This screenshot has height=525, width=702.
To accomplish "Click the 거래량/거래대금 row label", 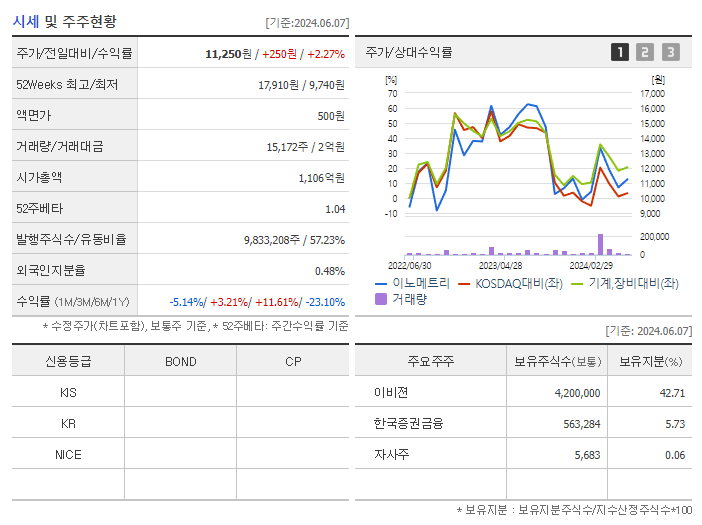I will [60, 146].
